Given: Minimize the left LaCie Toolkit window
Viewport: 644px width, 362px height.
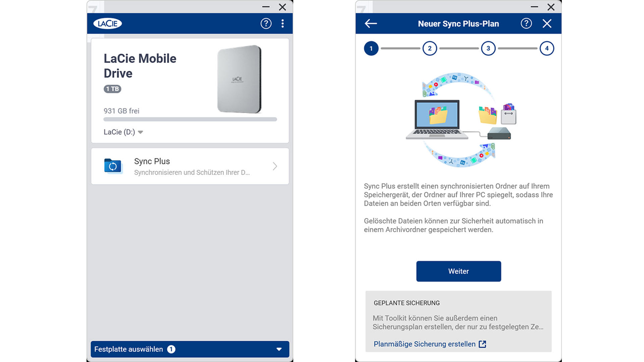Looking at the screenshot, I should pyautogui.click(x=266, y=7).
